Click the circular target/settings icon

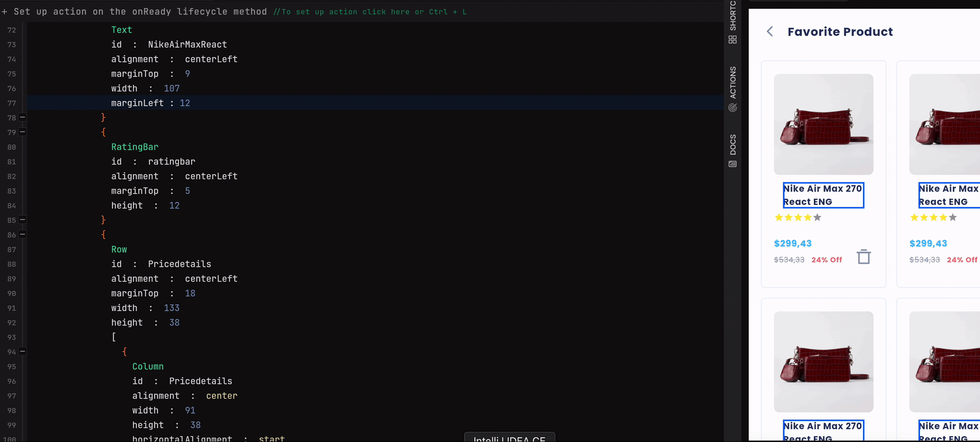tap(732, 108)
